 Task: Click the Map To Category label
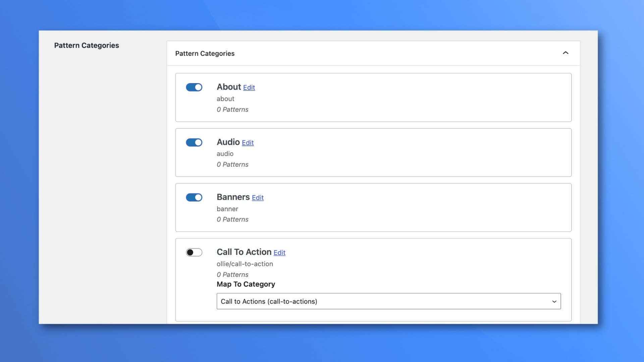[x=246, y=284]
